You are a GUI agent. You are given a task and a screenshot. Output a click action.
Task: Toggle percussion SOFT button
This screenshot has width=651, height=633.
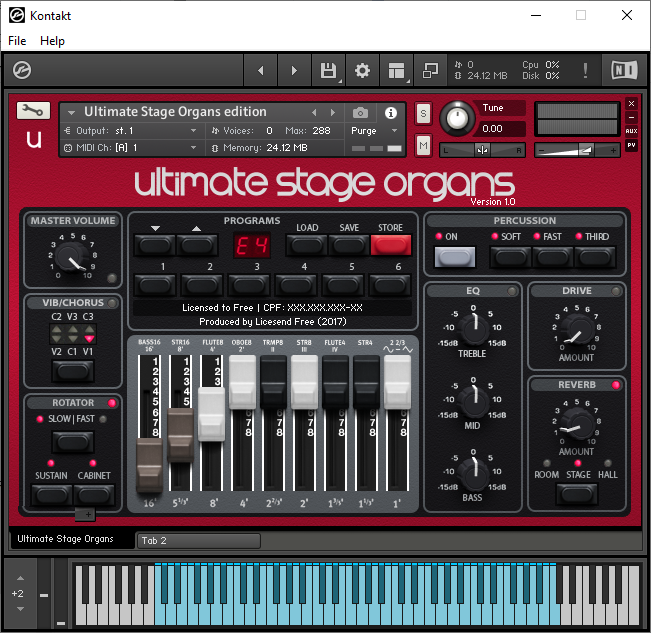[x=510, y=257]
